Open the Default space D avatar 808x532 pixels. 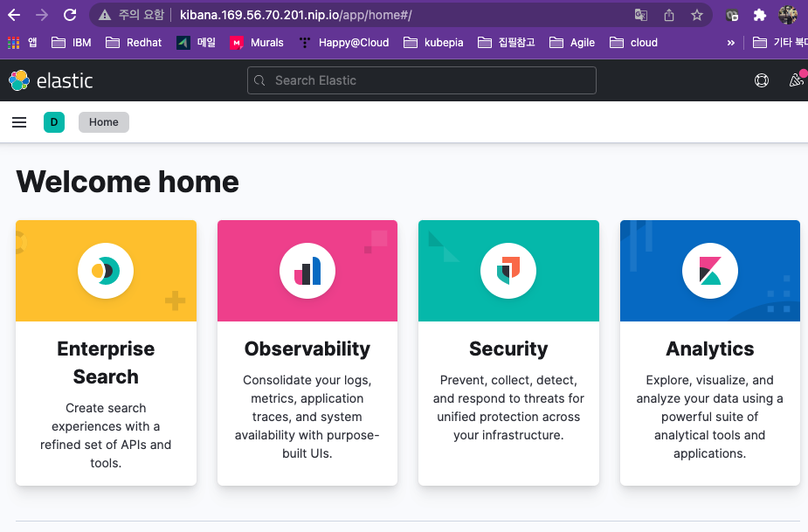(54, 122)
